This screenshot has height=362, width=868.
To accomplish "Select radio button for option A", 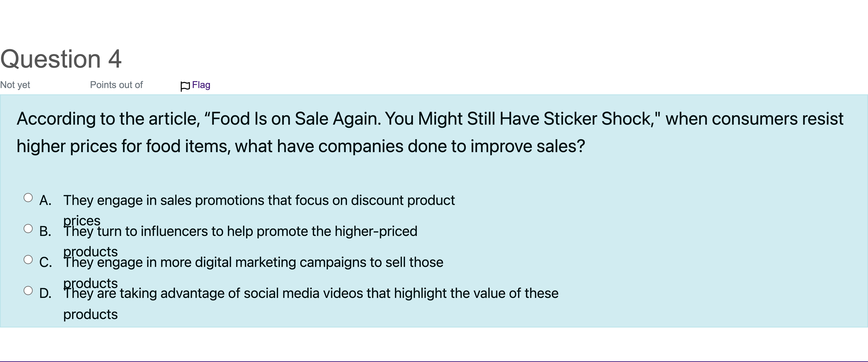I will point(28,198).
